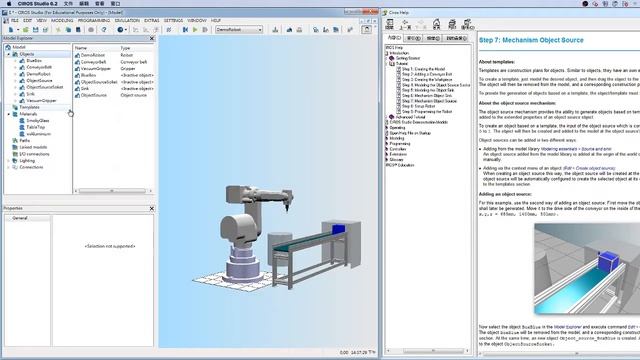The height and width of the screenshot is (360, 640).
Task: Open the EXTRAS menu
Action: (151, 20)
